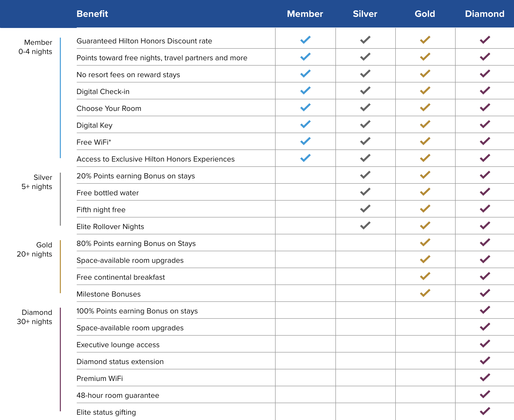Click Diamond checkmark in Gold section's Space-available upgrades row
Screen dimensions: 514x420
point(485,259)
